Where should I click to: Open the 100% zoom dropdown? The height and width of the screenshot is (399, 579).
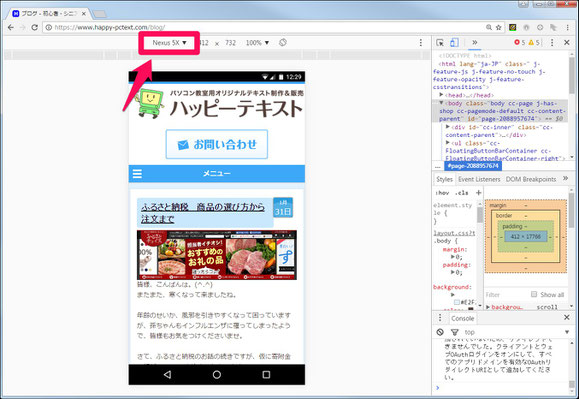(257, 43)
